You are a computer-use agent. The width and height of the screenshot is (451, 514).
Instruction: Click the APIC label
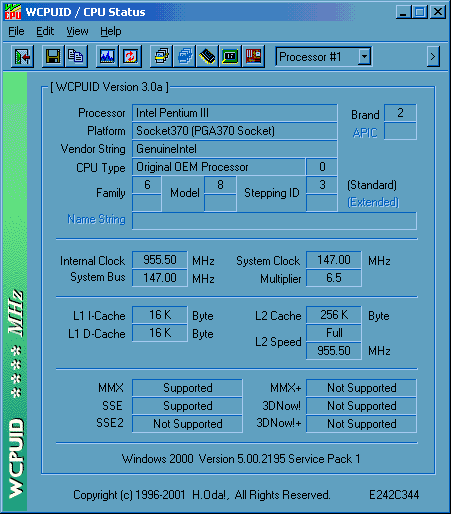tap(365, 133)
